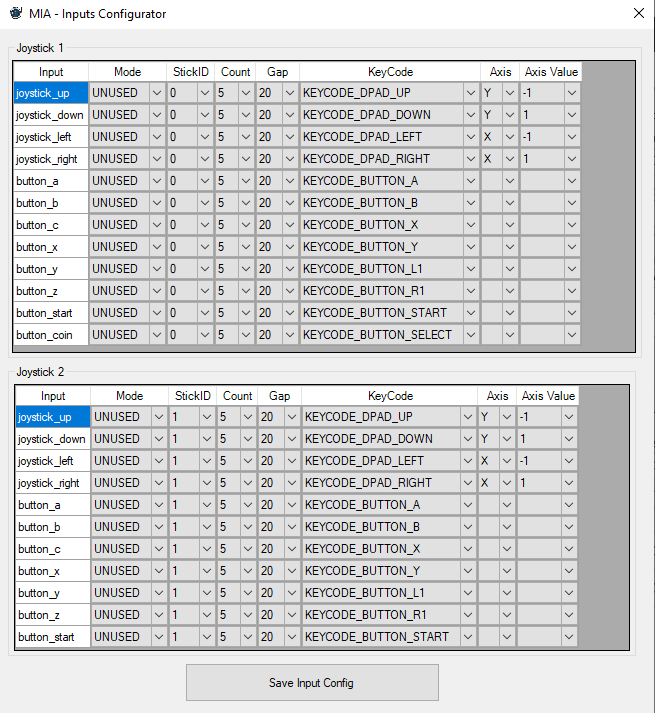The image size is (655, 713).
Task: Open StickID dropdown for Joystick 1 button_x
Action: (205, 247)
